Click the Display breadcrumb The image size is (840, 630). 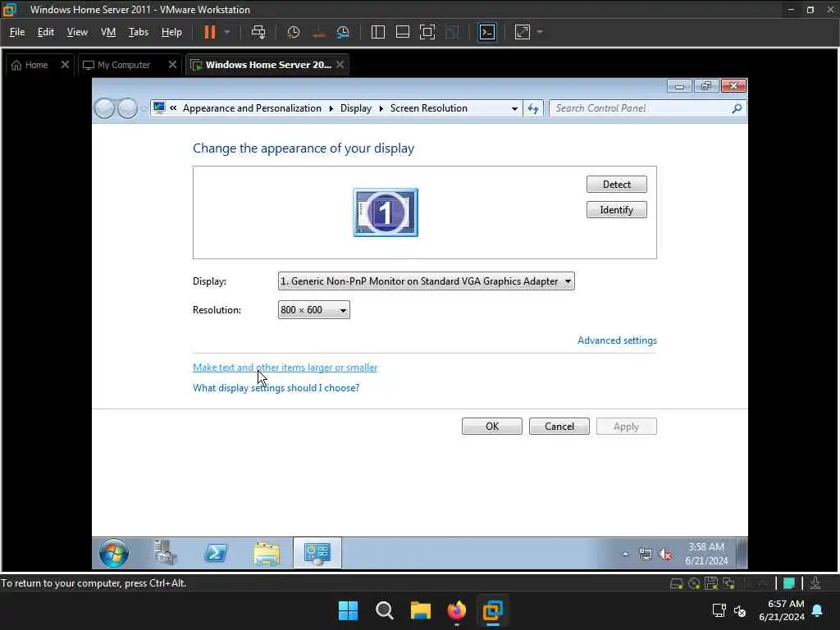(356, 108)
